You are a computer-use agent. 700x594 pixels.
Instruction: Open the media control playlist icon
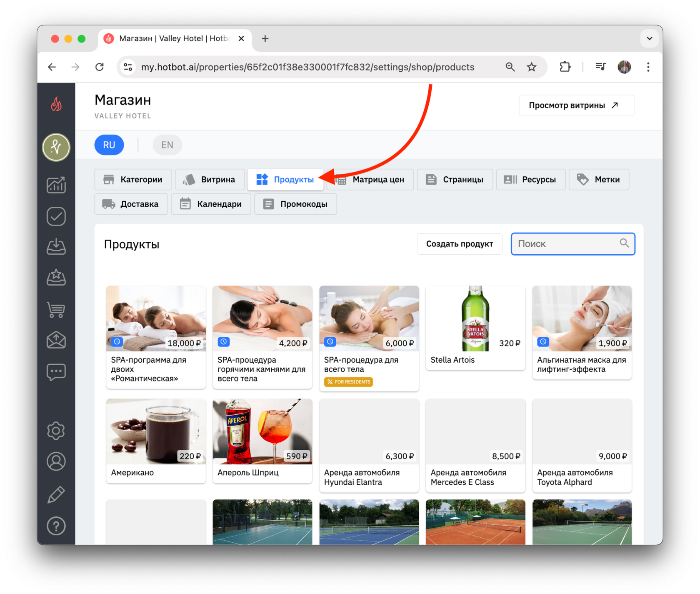600,67
